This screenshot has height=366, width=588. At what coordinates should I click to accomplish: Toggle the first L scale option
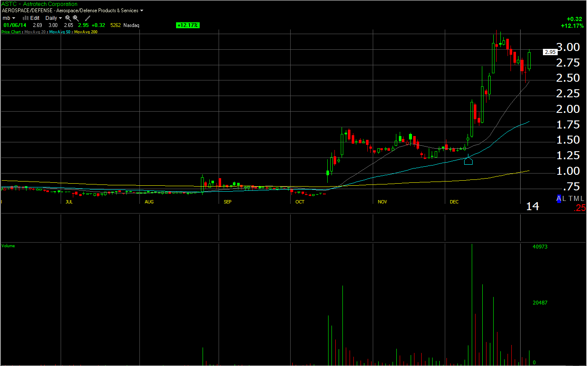(564, 198)
